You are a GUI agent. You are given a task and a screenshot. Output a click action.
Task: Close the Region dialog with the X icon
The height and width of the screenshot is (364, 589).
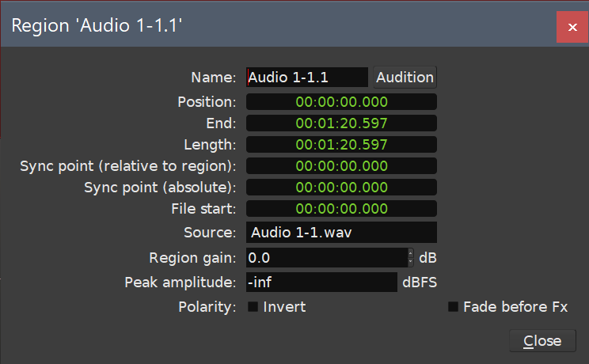572,27
